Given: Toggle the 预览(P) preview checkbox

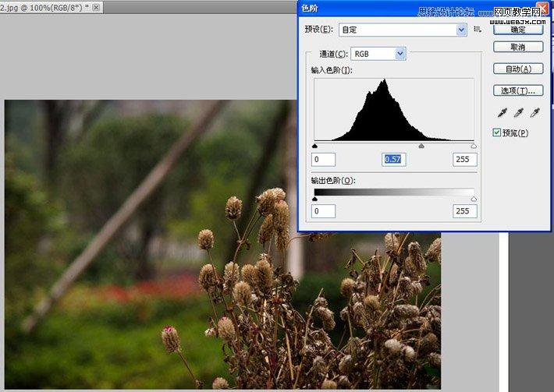Looking at the screenshot, I should pyautogui.click(x=497, y=132).
